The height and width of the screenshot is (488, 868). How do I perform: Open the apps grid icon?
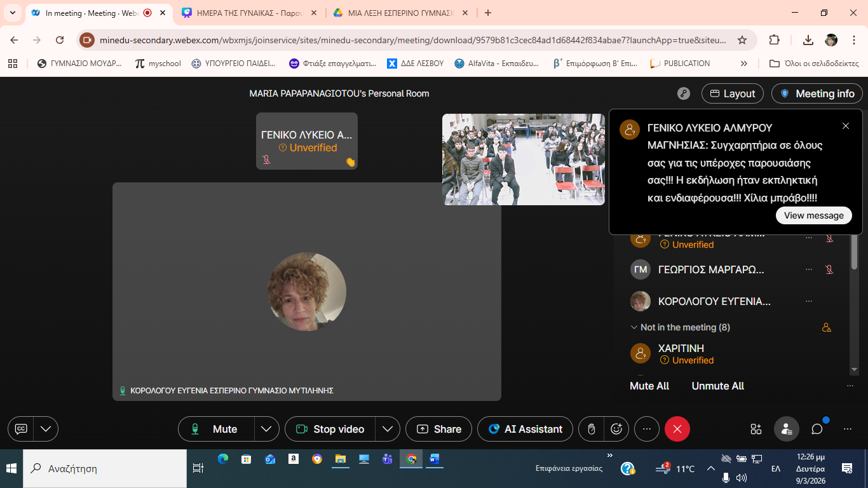(756, 429)
